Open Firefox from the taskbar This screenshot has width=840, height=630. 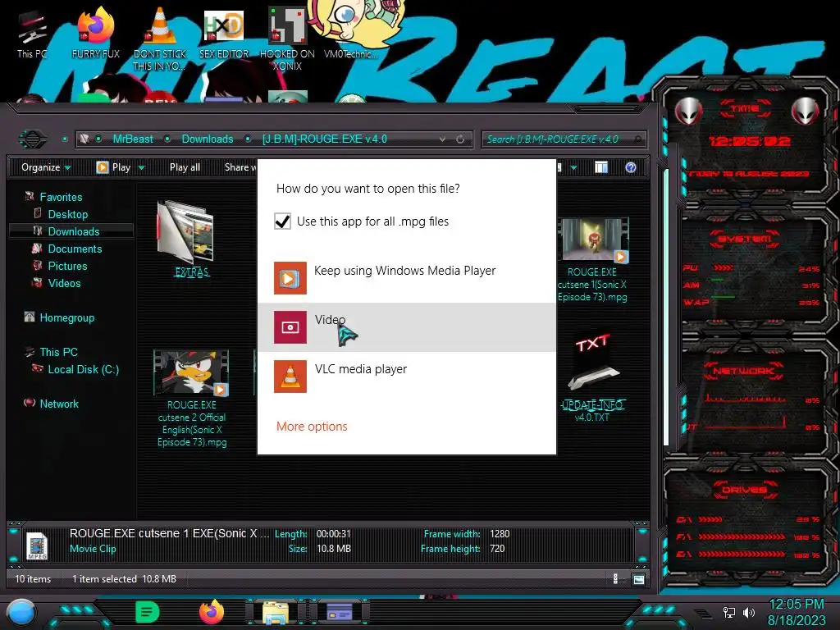[212, 612]
